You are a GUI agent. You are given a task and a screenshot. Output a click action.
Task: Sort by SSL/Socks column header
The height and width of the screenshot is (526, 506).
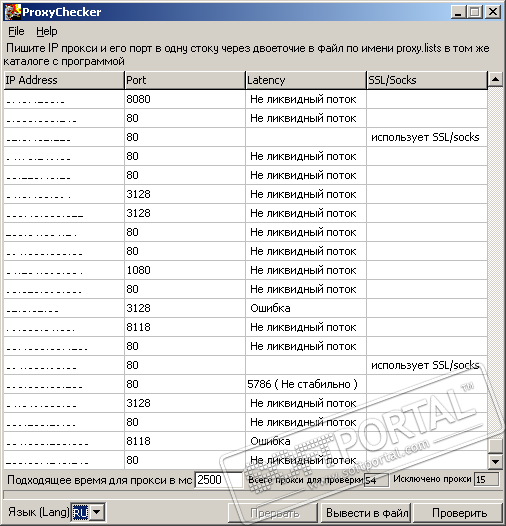(x=426, y=80)
